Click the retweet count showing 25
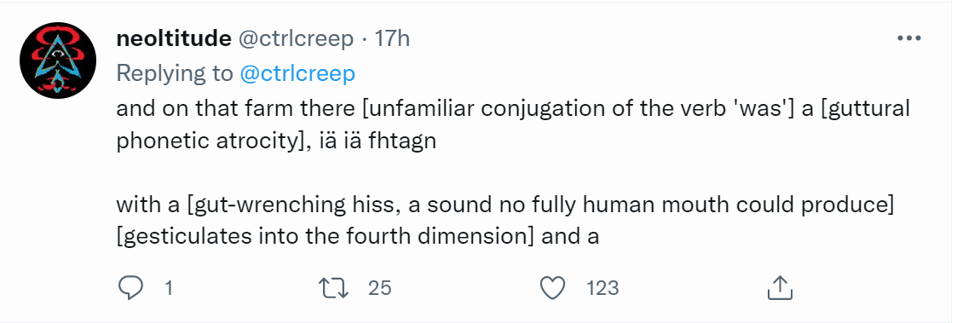The image size is (980, 323). [x=379, y=288]
